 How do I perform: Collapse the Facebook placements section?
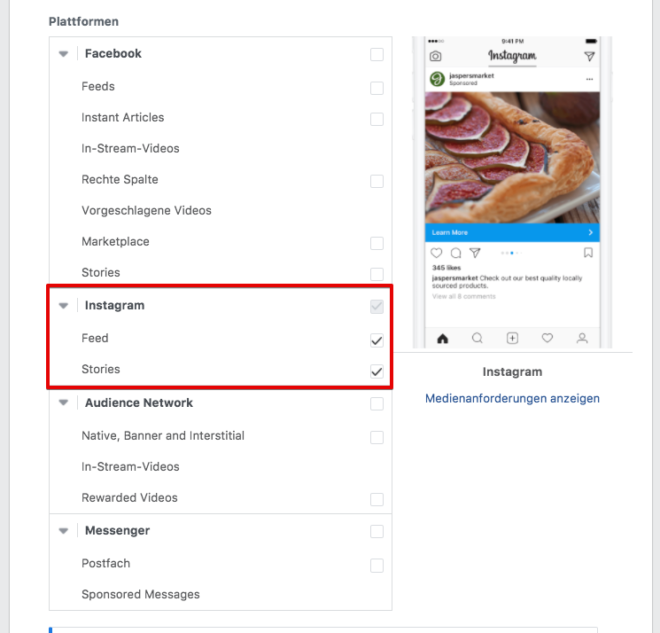[x=64, y=54]
